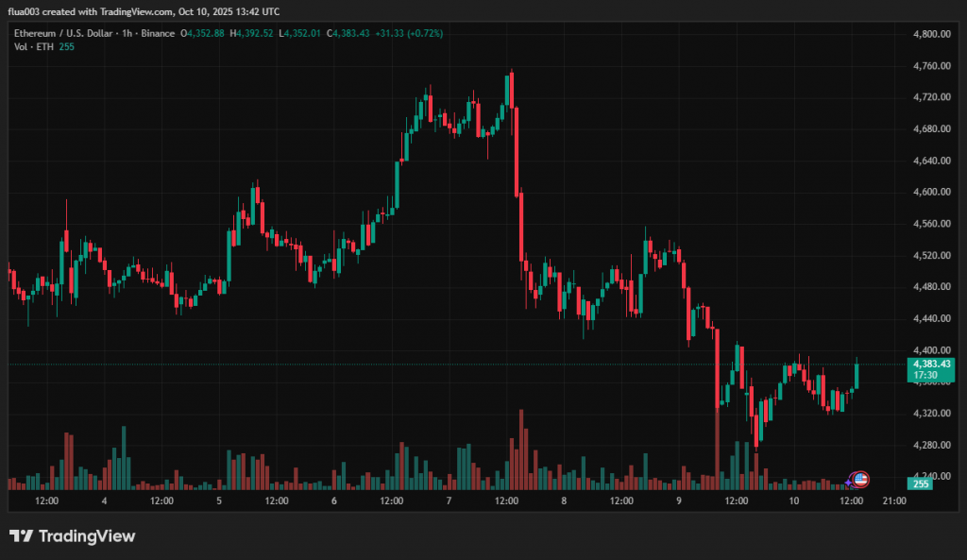Click the 4,280.00 price axis label

point(931,445)
